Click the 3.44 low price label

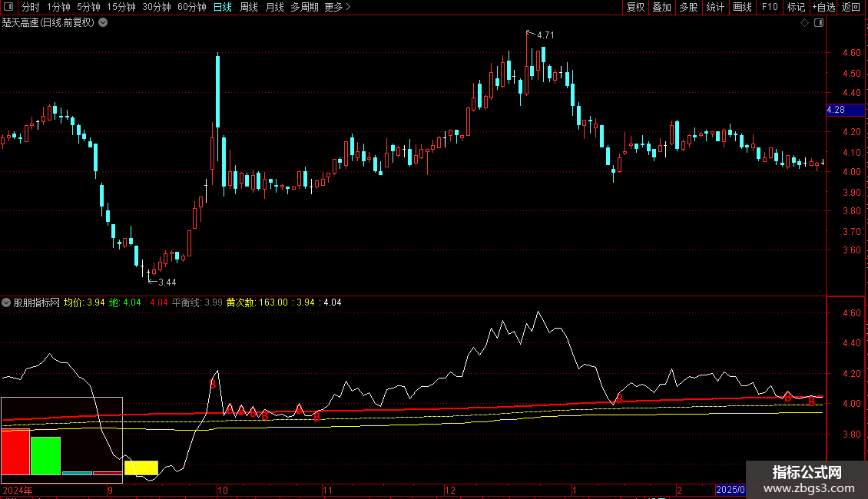167,283
